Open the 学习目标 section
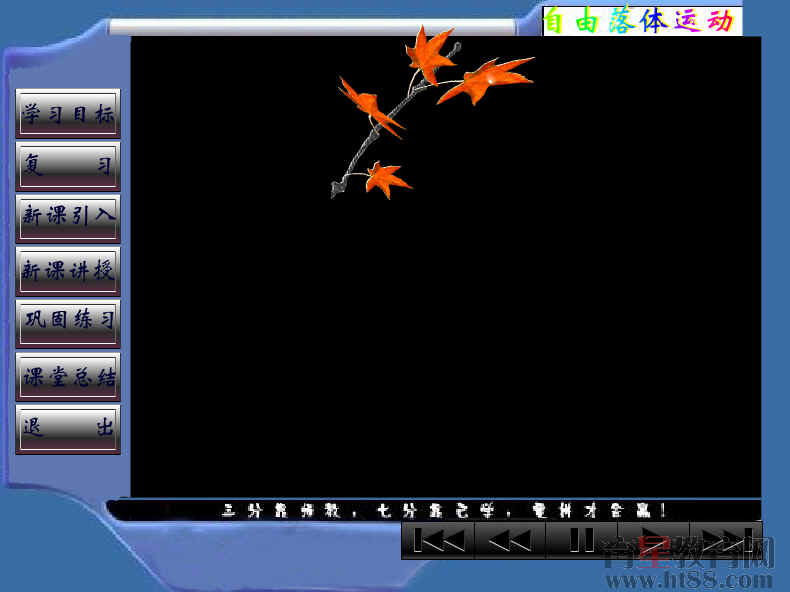The image size is (790, 592). click(68, 113)
